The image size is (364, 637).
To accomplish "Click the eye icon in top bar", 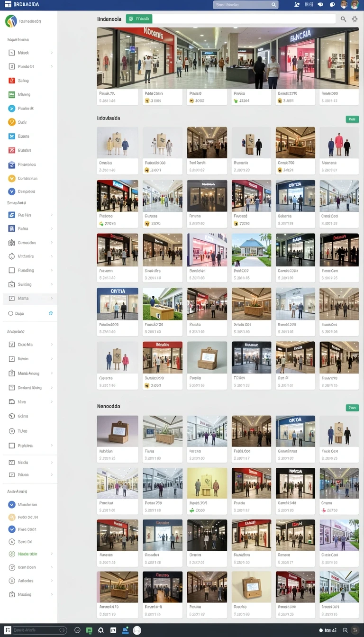I will pos(320,5).
